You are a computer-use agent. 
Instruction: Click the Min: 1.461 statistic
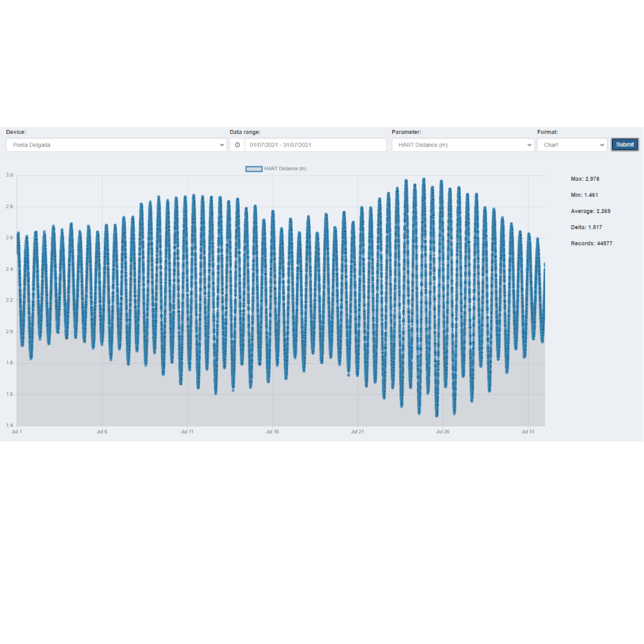(584, 195)
